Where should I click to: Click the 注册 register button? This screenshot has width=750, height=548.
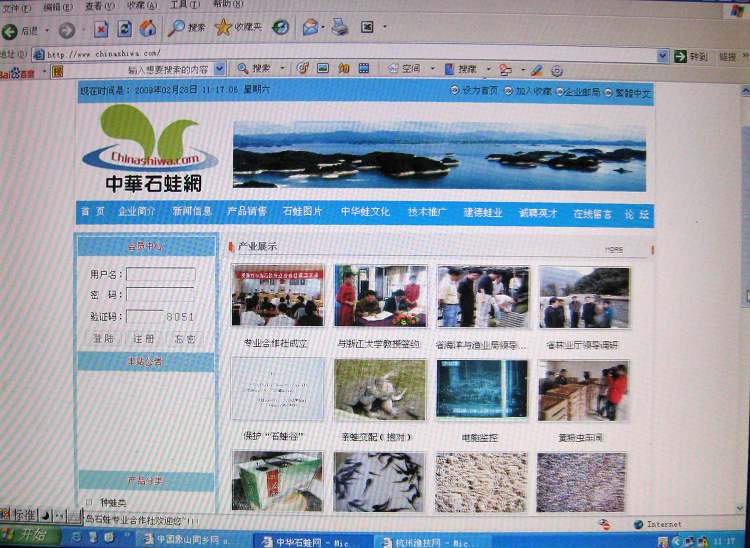click(145, 339)
